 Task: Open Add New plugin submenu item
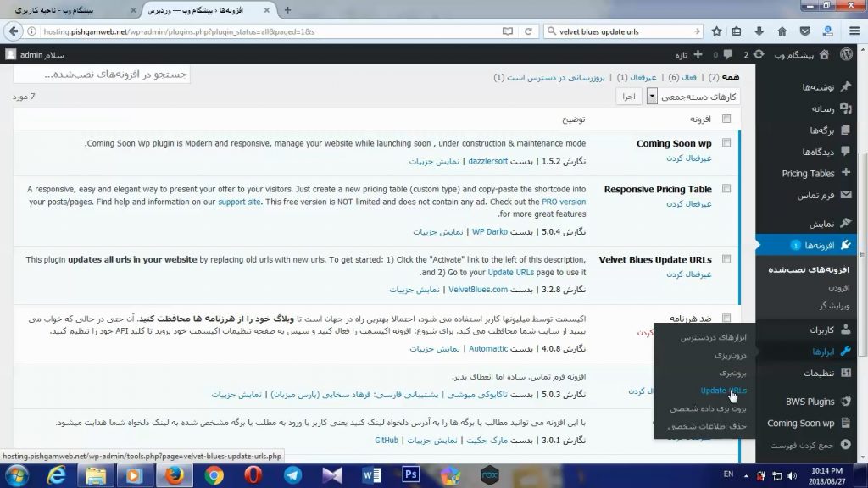pos(838,287)
